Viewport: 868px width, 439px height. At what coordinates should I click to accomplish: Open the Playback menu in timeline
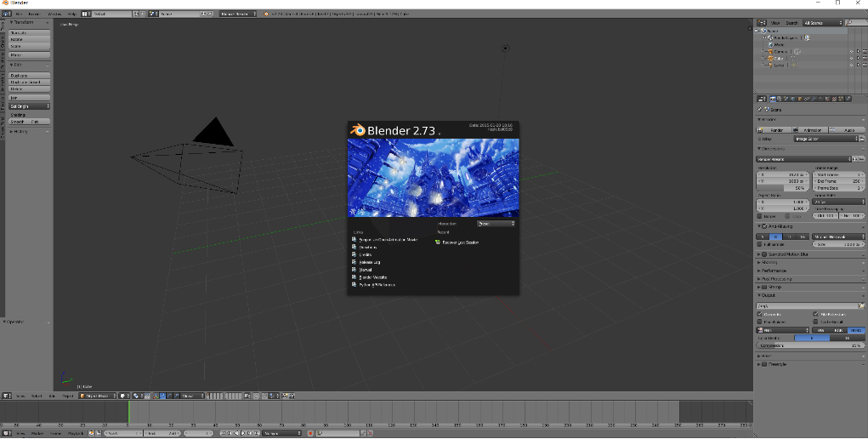pos(76,433)
